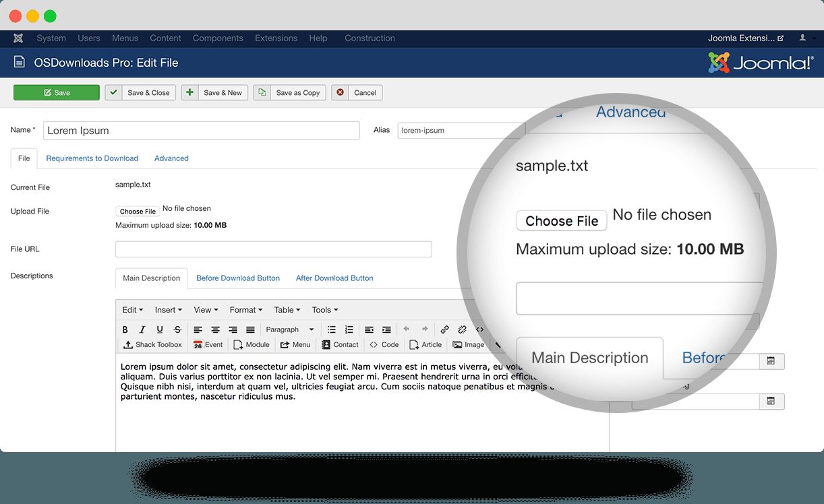The height and width of the screenshot is (504, 824).
Task: Insert a Module via editor button
Action: pyautogui.click(x=252, y=344)
